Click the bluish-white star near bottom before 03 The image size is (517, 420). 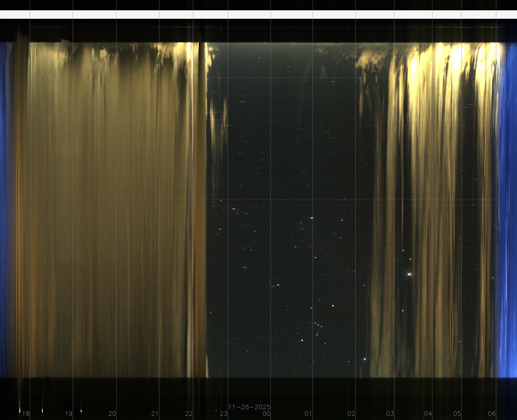coord(365,359)
